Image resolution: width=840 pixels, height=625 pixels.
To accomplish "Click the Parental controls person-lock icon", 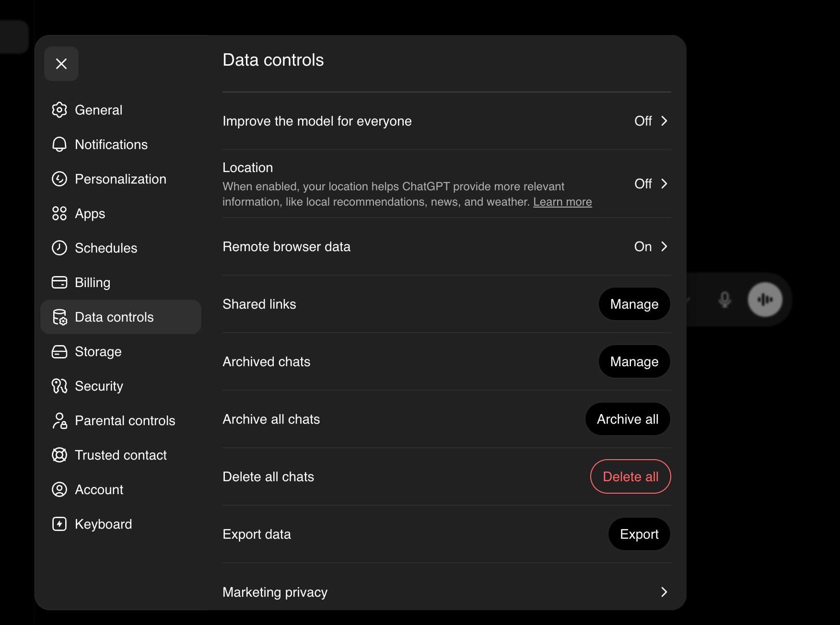I will click(x=59, y=420).
